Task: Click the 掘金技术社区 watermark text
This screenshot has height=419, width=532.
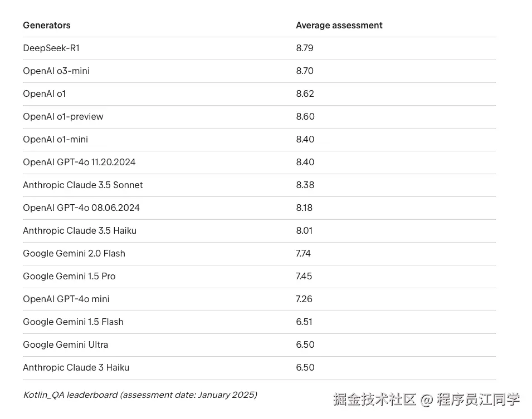Action: click(374, 400)
